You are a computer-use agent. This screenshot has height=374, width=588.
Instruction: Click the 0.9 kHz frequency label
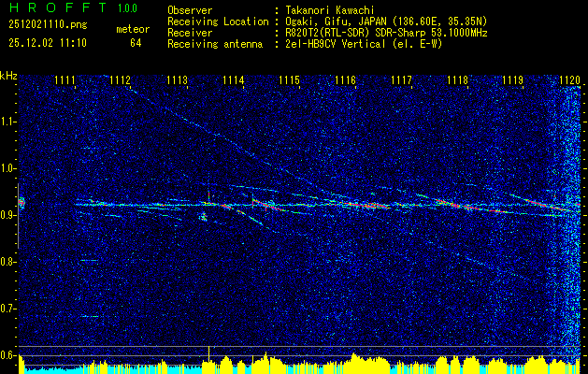[8, 215]
